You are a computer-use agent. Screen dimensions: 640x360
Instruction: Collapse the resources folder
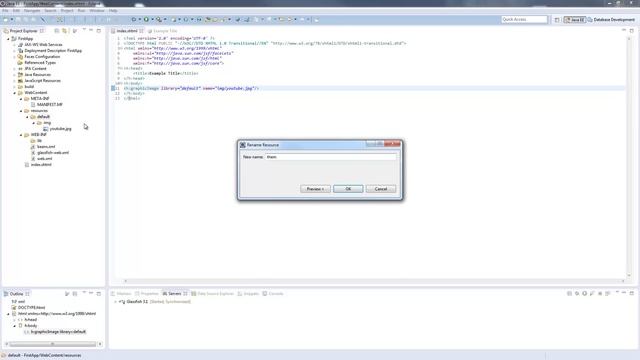coord(21,111)
